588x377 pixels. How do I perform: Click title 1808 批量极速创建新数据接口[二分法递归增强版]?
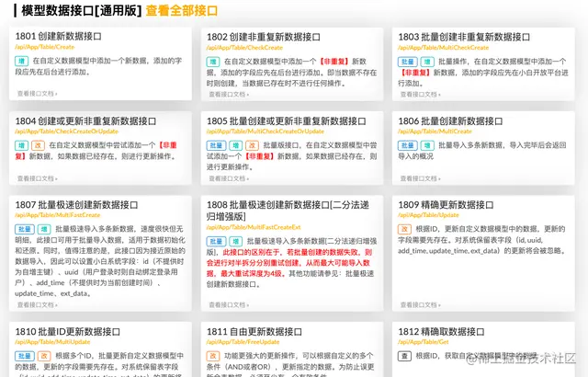288,211
